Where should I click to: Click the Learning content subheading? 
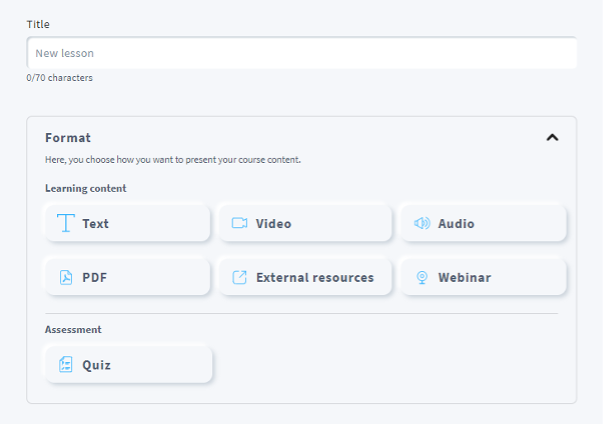pyautogui.click(x=86, y=188)
